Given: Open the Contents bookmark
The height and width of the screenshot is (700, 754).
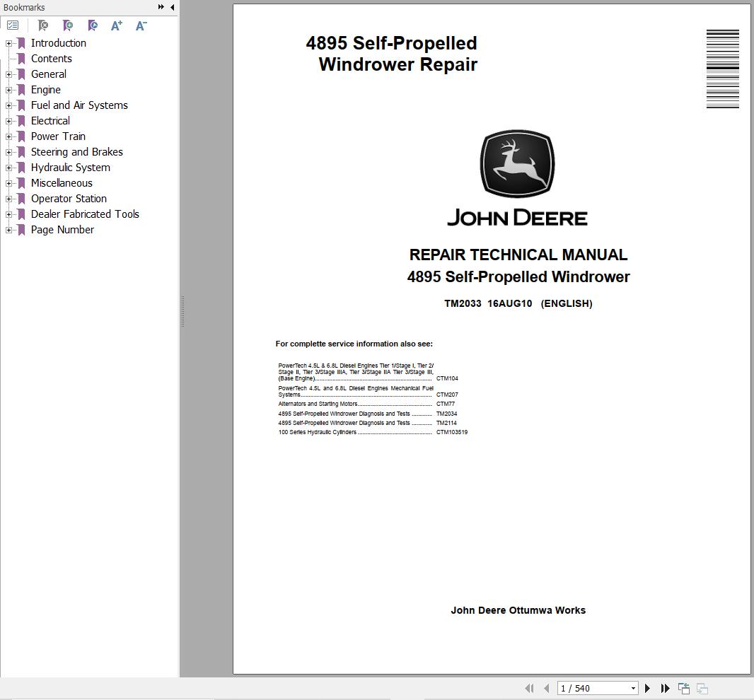Looking at the screenshot, I should pyautogui.click(x=52, y=59).
